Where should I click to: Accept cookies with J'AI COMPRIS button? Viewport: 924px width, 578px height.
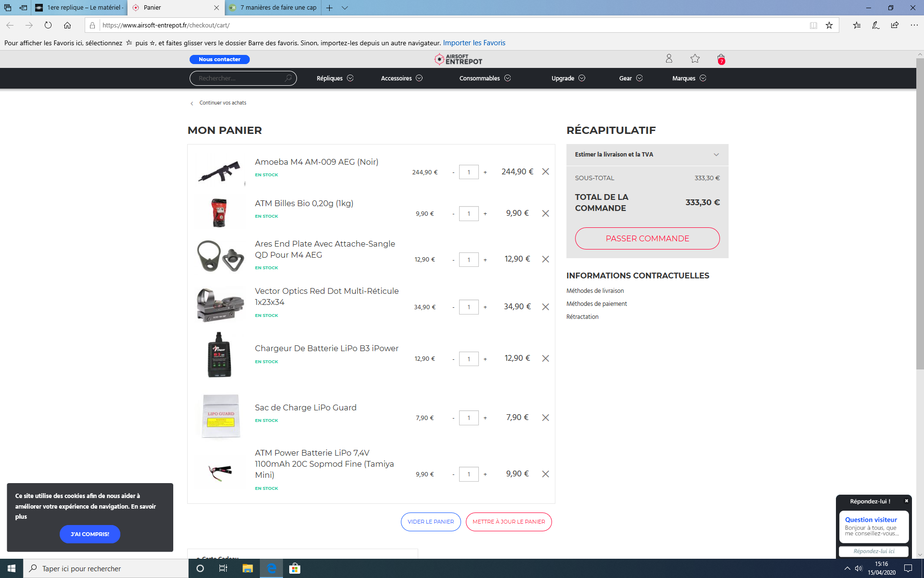[90, 534]
